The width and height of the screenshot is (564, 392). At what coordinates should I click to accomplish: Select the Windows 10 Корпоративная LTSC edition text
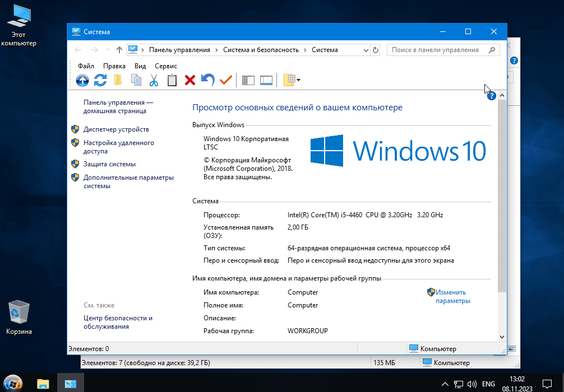pos(246,143)
